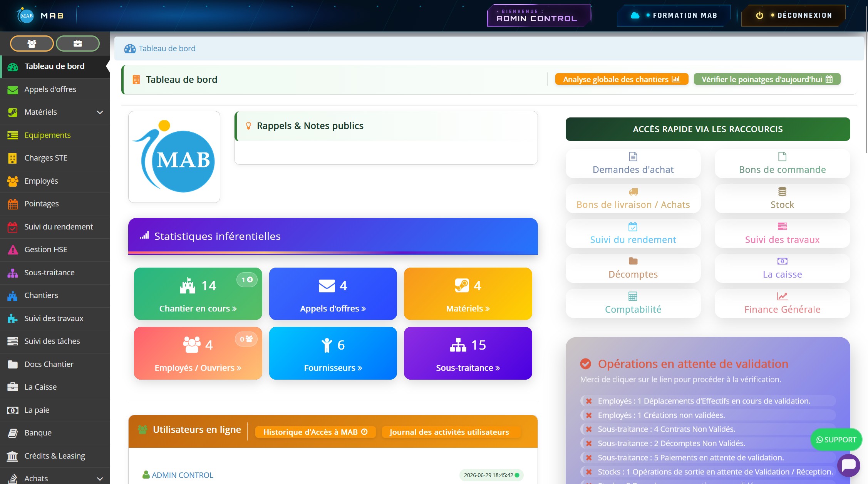Screen dimensions: 868x484
Task: Click the MAB logo icon in header
Action: click(x=26, y=16)
